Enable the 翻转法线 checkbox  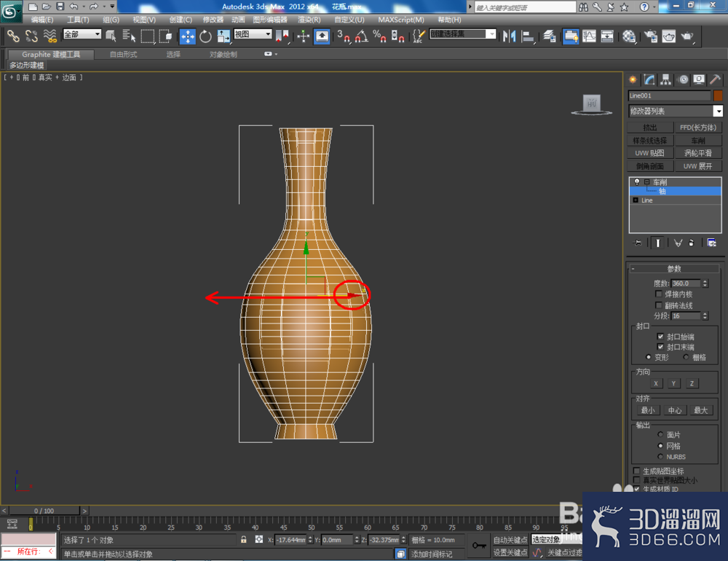pos(658,305)
